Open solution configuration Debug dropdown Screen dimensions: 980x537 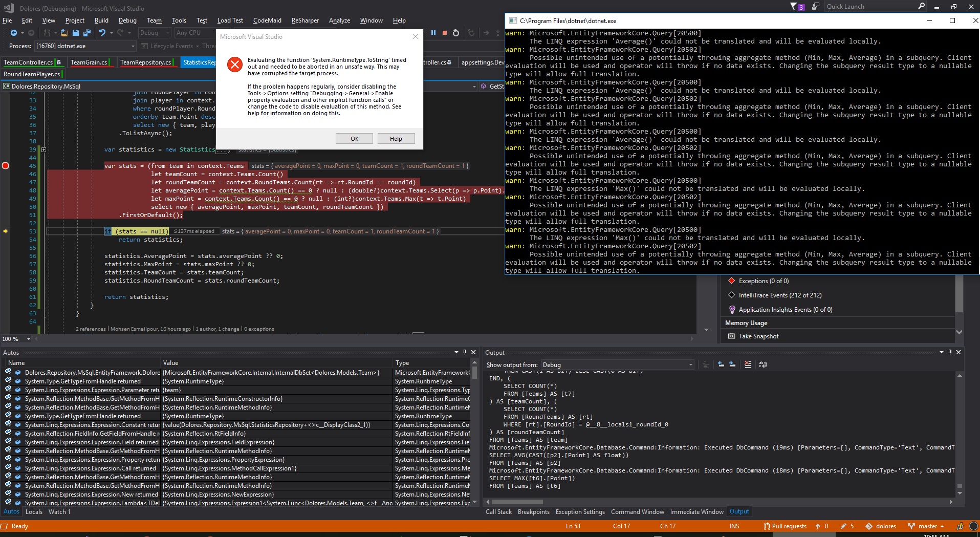tap(154, 33)
